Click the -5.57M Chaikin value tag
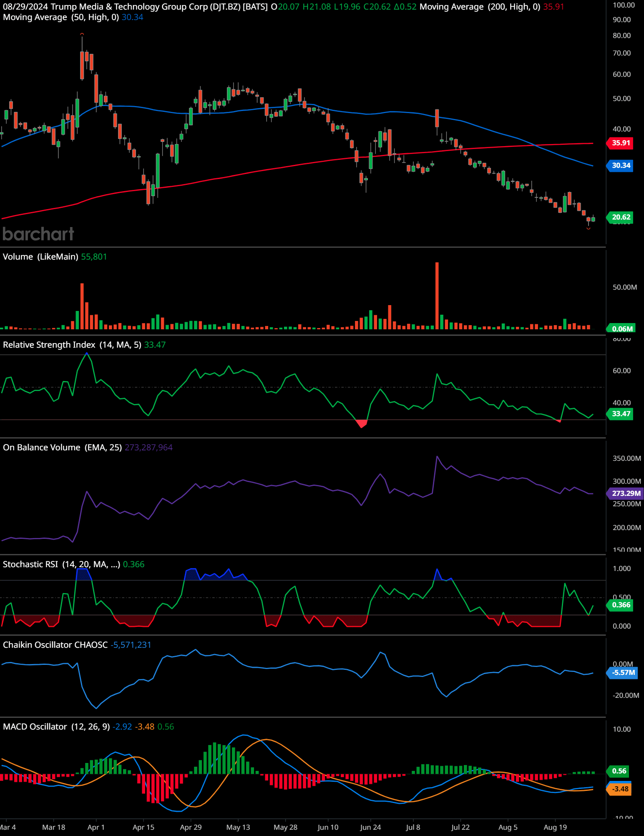 [623, 673]
